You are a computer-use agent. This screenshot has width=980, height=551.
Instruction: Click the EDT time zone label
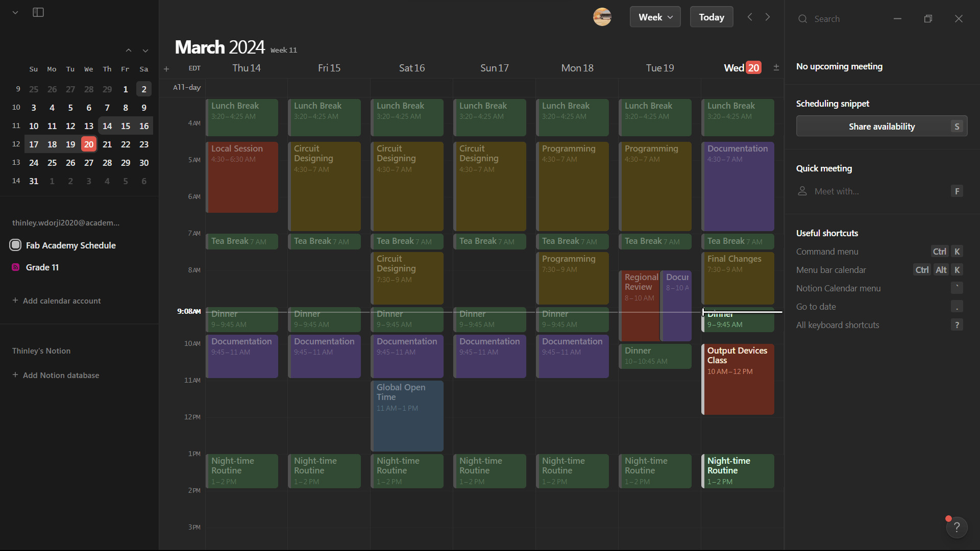point(194,68)
